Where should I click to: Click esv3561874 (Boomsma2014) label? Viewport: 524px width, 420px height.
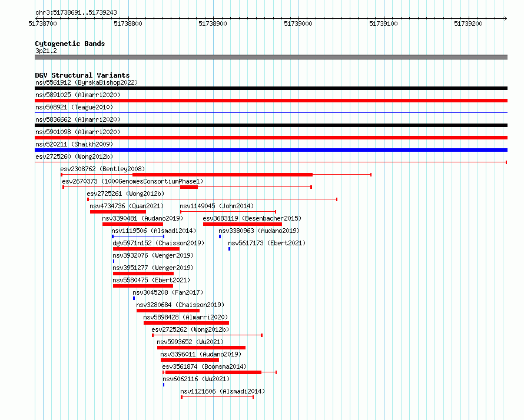(x=204, y=366)
